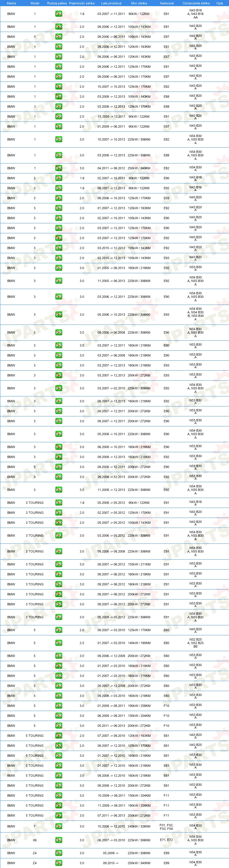Click the Marka column header

[x=11, y=3]
